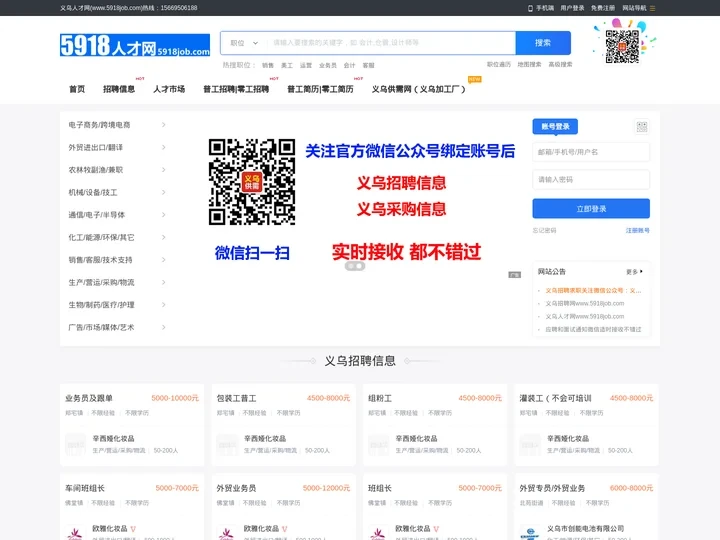Viewport: 720px width, 540px height.
Task: Click the 地图搜索 link
Action: click(529, 64)
